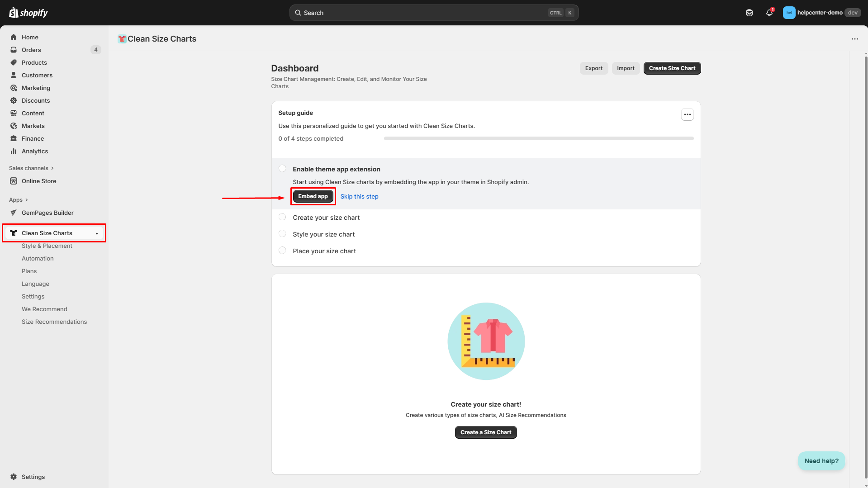Open Size Recommendations submenu item
Viewport: 868px width, 488px height.
coord(54,322)
